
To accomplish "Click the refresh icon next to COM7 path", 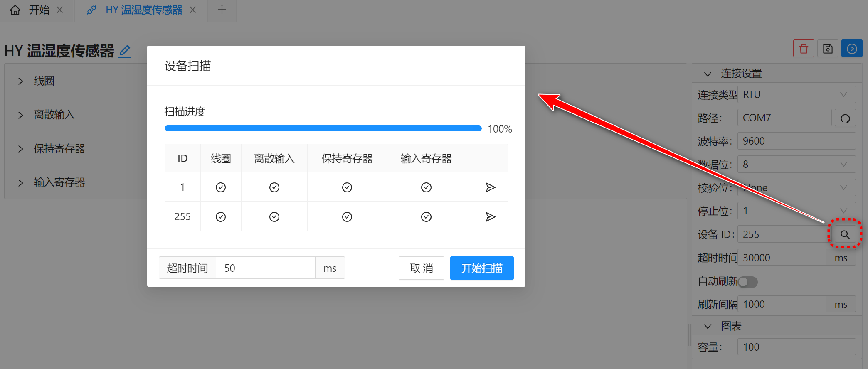I will [x=845, y=118].
